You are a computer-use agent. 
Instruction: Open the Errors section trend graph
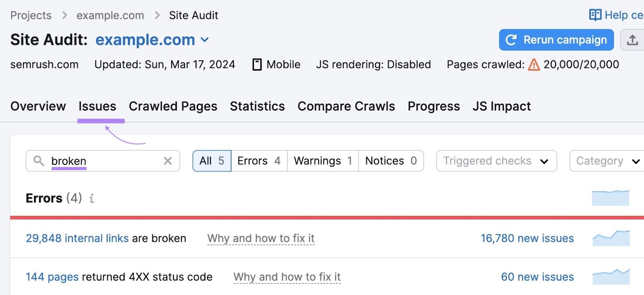[610, 198]
